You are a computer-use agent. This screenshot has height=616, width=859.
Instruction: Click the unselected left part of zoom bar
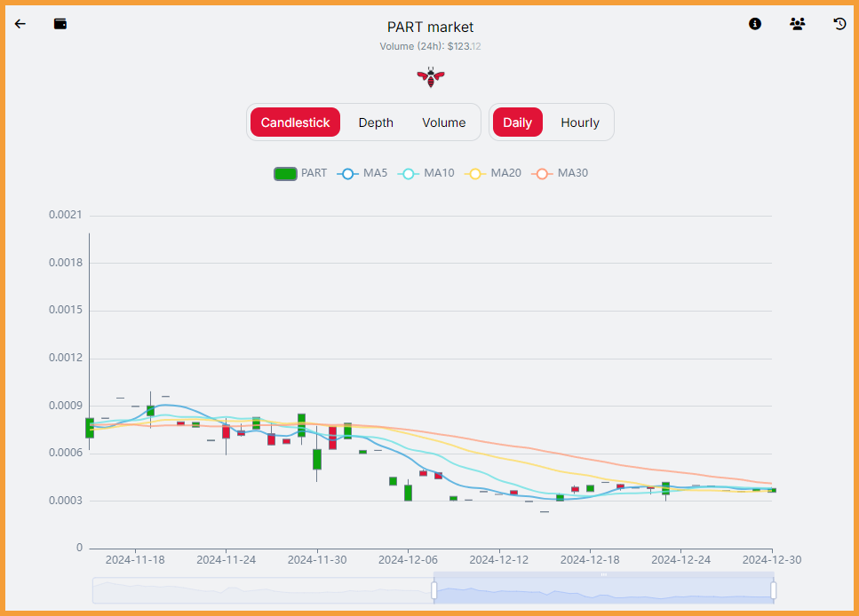coord(262,591)
